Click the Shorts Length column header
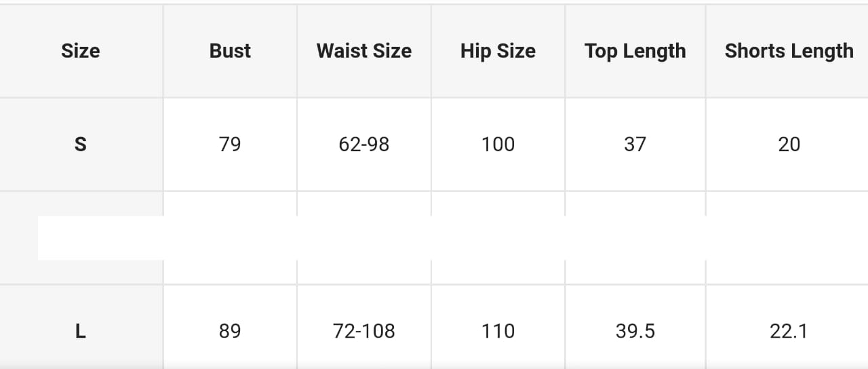Viewport: 868px width, 369px height. (789, 51)
